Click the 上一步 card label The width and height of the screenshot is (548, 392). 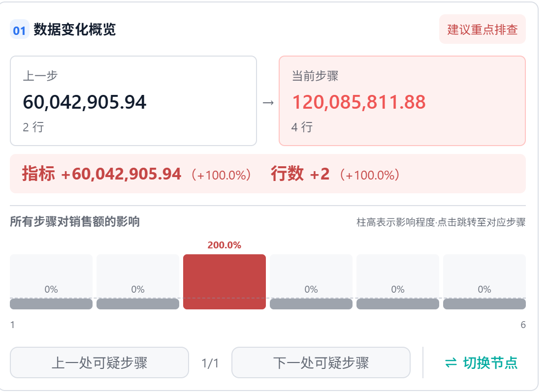coord(40,76)
